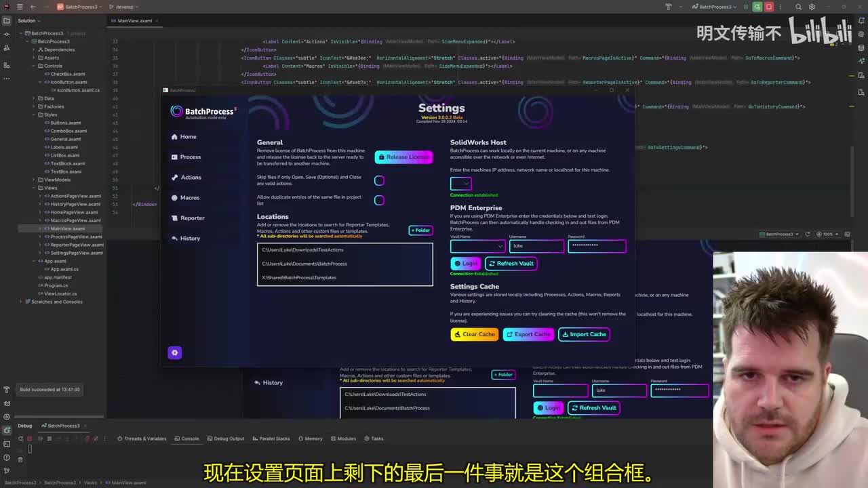Open the Home page in BatchProcess sidebar

click(184, 137)
